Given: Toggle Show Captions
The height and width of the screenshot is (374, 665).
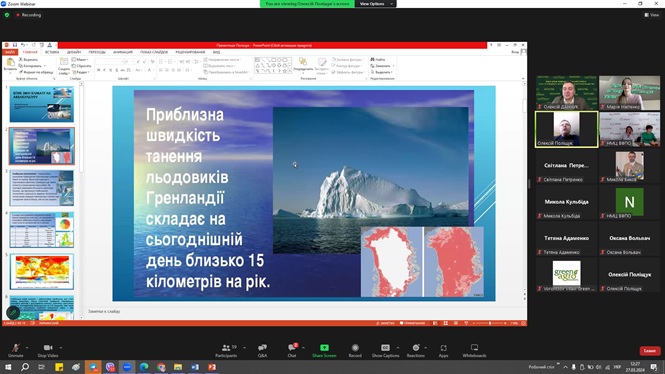Looking at the screenshot, I should click(x=385, y=350).
